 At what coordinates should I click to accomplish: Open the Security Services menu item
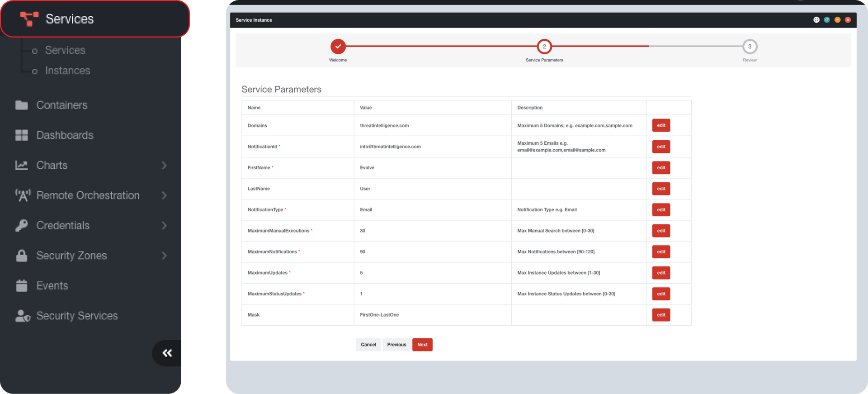pos(77,316)
